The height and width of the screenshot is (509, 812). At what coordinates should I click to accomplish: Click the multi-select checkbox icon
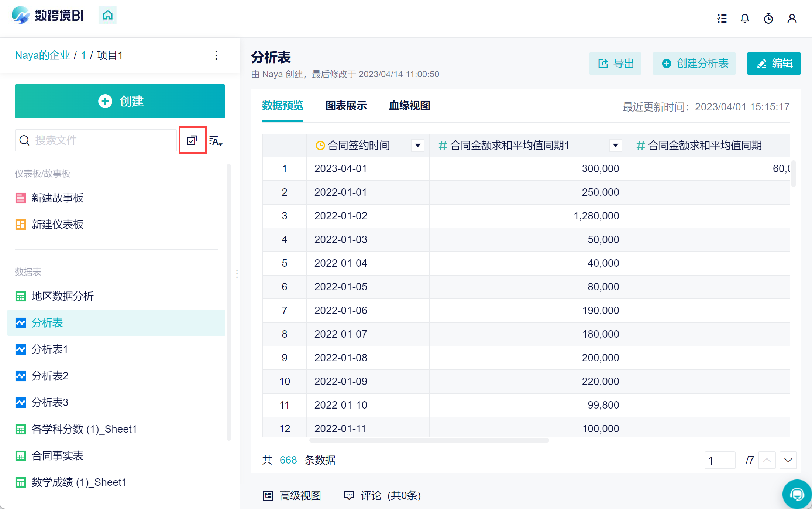[192, 140]
